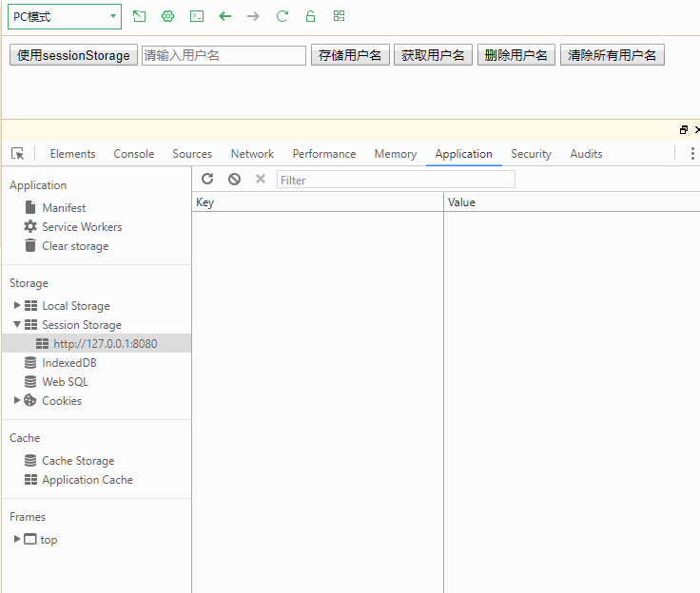The image size is (700, 593).
Task: Click the green unlock padlock icon
Action: click(310, 16)
